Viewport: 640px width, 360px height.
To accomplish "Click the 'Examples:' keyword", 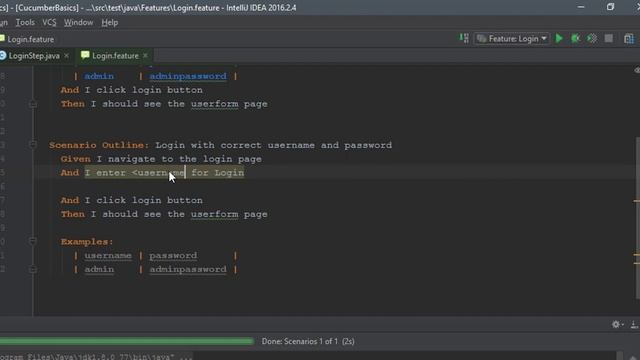I will (x=87, y=242).
